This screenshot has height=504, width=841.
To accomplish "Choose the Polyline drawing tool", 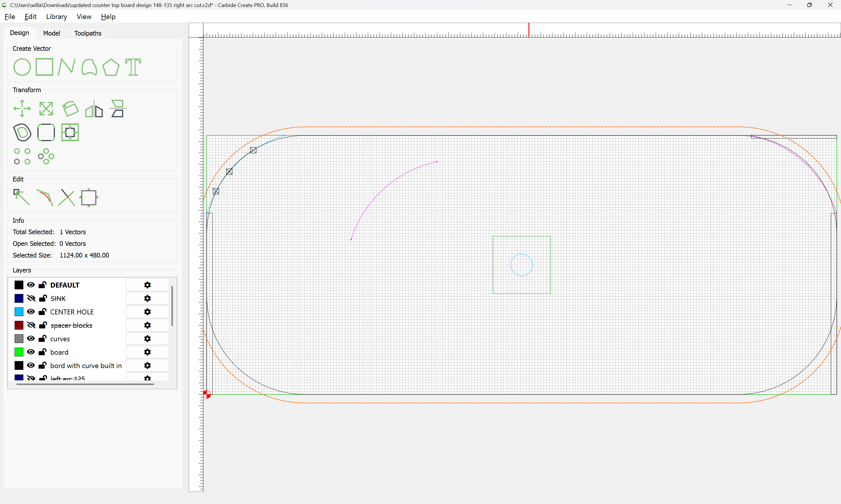I will 66,67.
